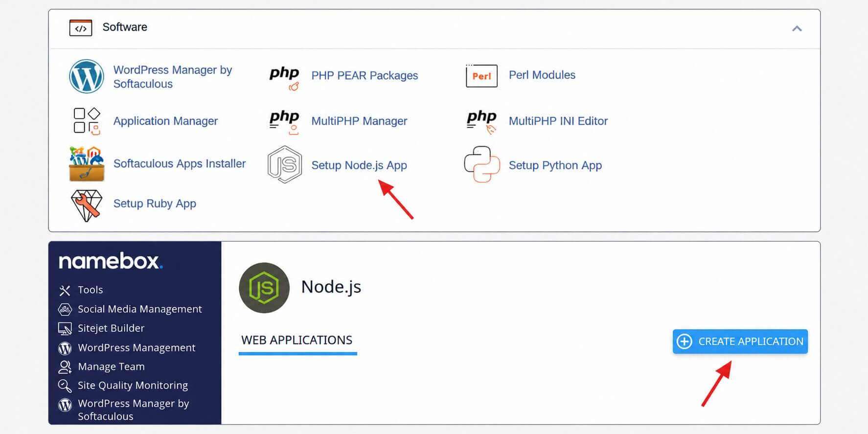The image size is (868, 434).
Task: Click the MultiPHP Manager php icon
Action: pyautogui.click(x=285, y=122)
